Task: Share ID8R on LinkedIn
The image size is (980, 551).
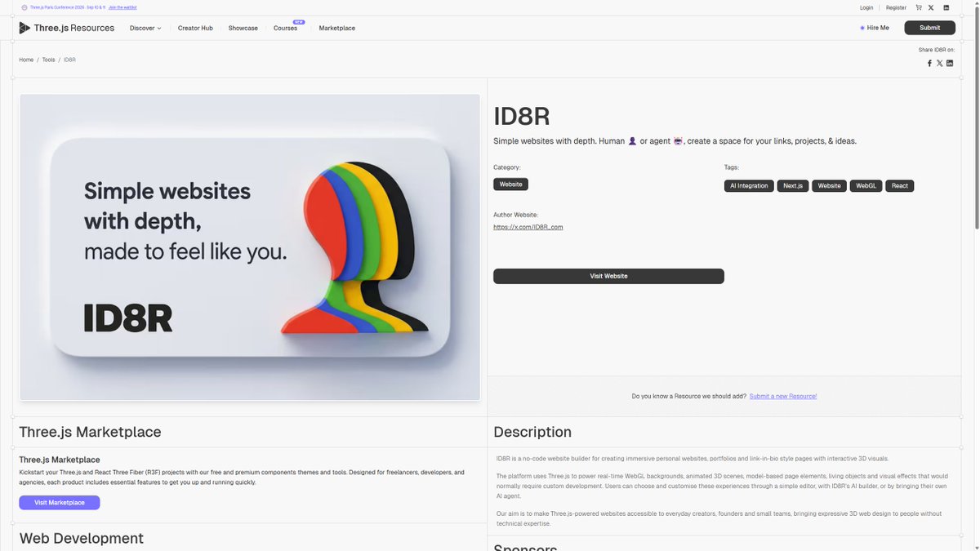Action: pos(950,63)
